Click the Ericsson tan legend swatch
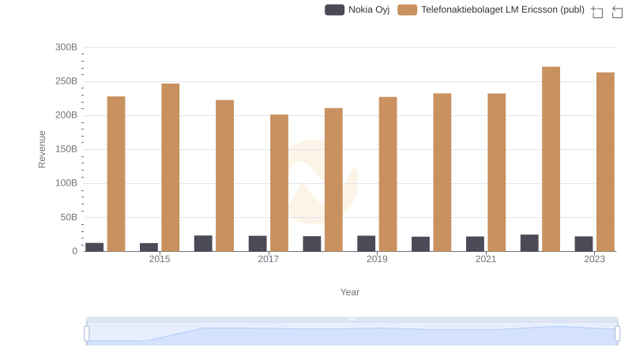 (408, 9)
